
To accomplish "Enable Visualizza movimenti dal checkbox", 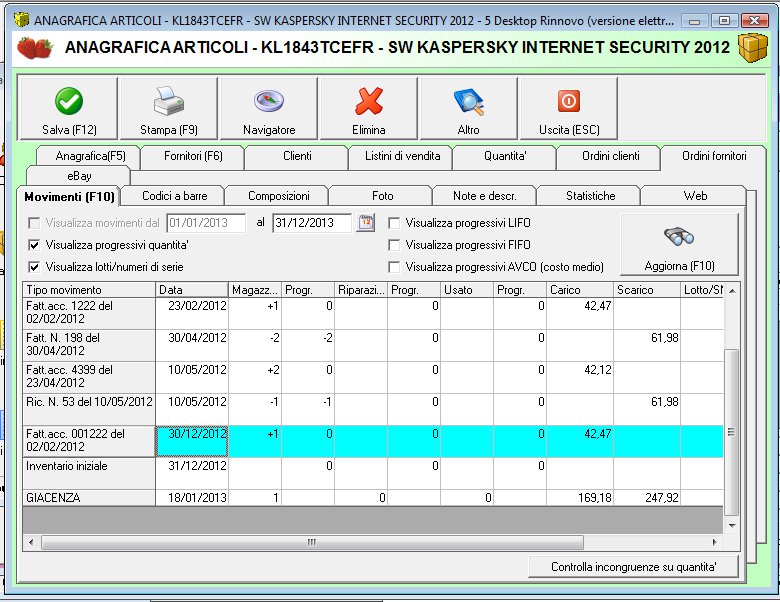I will tap(34, 223).
